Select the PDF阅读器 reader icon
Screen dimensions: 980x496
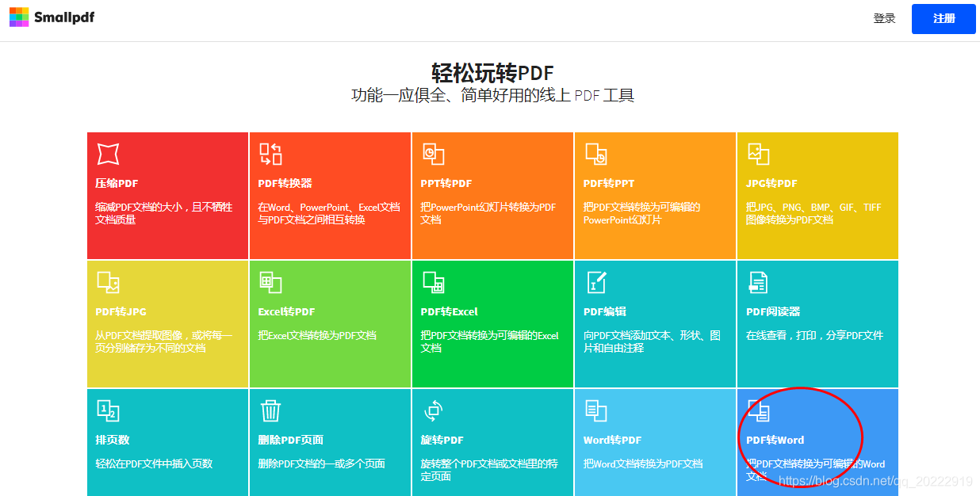[x=758, y=282]
